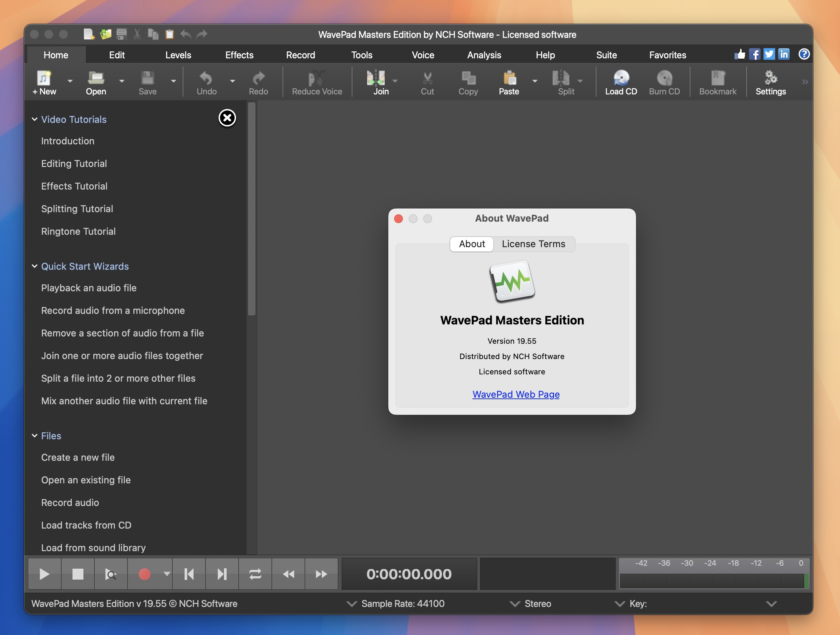Viewport: 840px width, 635px height.
Task: Click the title bar undo arrow
Action: click(185, 34)
